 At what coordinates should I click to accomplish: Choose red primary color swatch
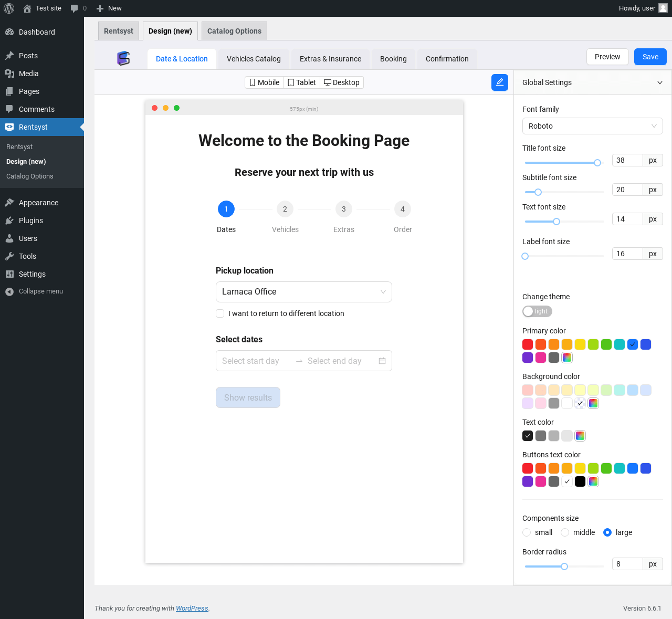pos(528,344)
